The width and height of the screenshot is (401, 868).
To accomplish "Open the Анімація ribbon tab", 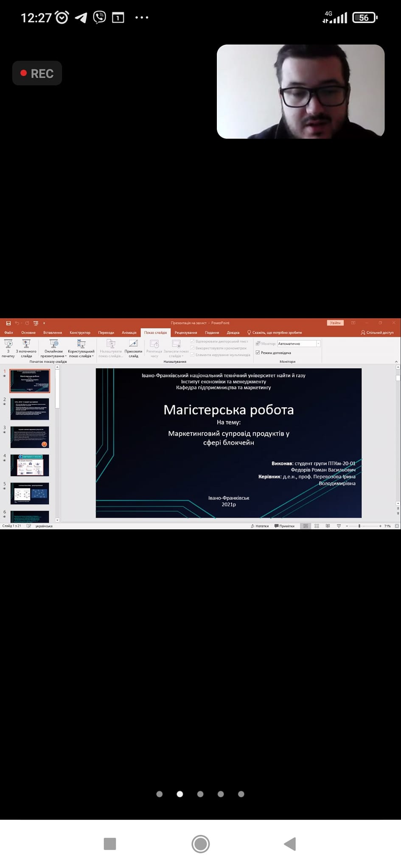I will [x=129, y=333].
